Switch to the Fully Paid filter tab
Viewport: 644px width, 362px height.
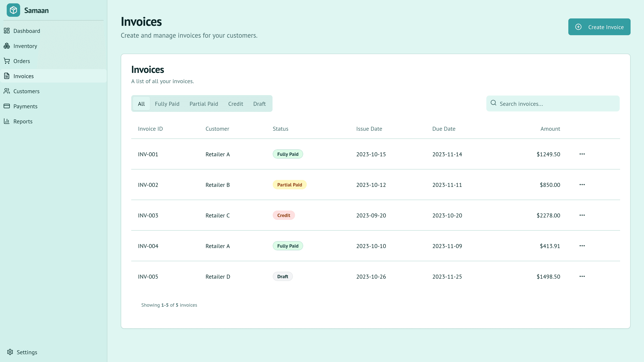(167, 104)
